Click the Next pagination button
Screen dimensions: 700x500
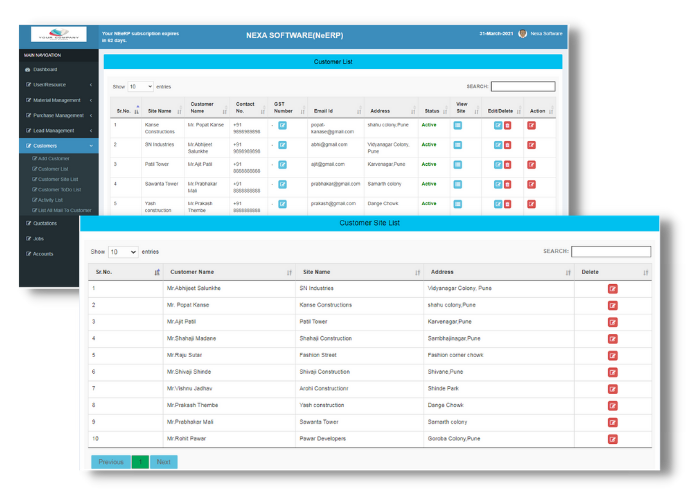pyautogui.click(x=164, y=462)
